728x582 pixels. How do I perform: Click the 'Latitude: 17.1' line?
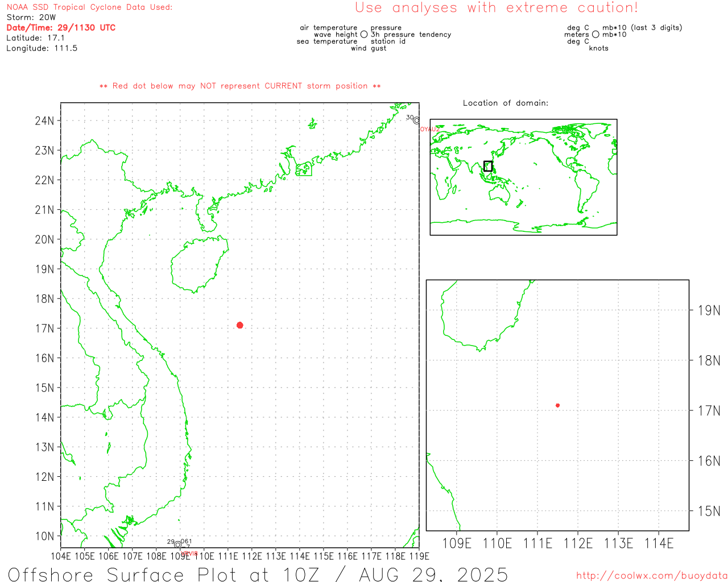point(35,38)
